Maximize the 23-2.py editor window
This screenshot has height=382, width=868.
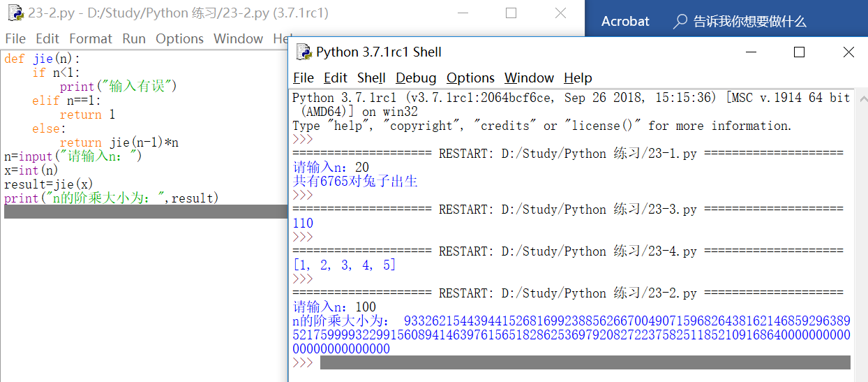click(511, 13)
